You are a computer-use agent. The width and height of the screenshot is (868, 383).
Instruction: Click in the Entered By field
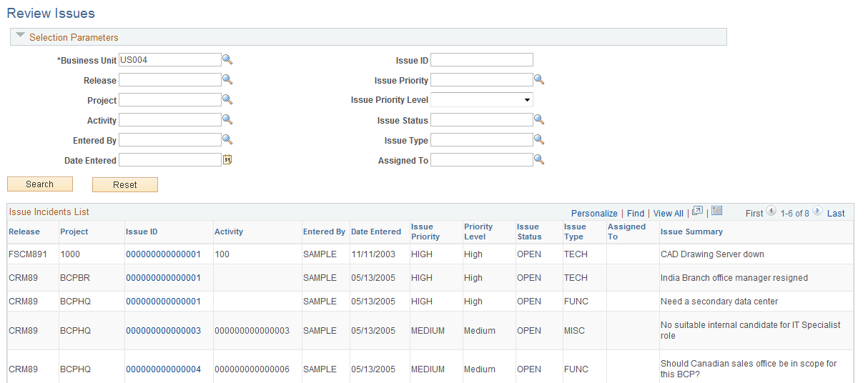pyautogui.click(x=170, y=140)
